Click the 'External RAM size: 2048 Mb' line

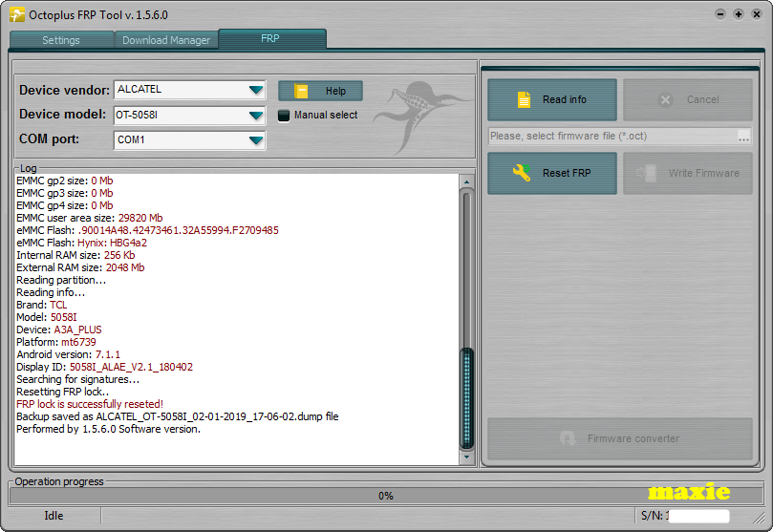pos(80,267)
